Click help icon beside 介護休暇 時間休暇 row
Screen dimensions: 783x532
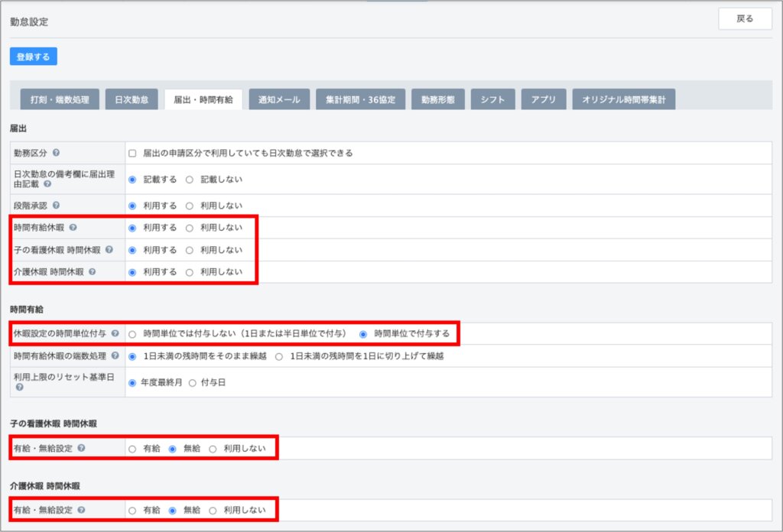(x=93, y=272)
